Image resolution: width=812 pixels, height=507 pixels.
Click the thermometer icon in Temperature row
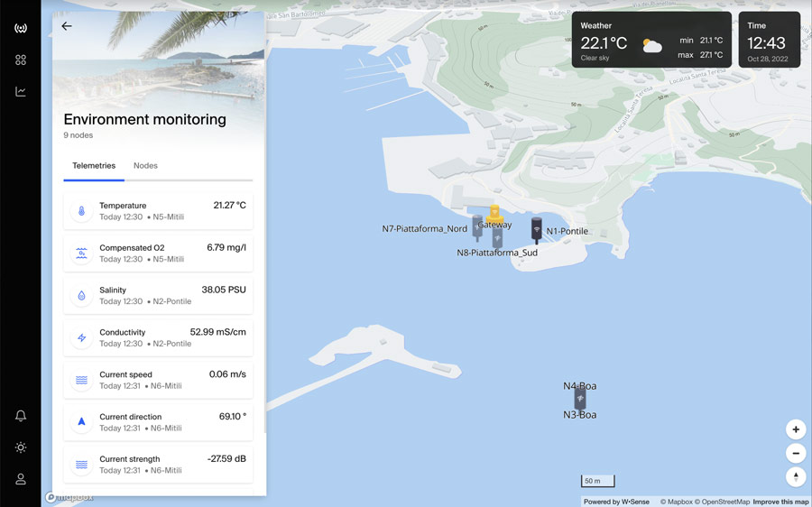pos(81,211)
